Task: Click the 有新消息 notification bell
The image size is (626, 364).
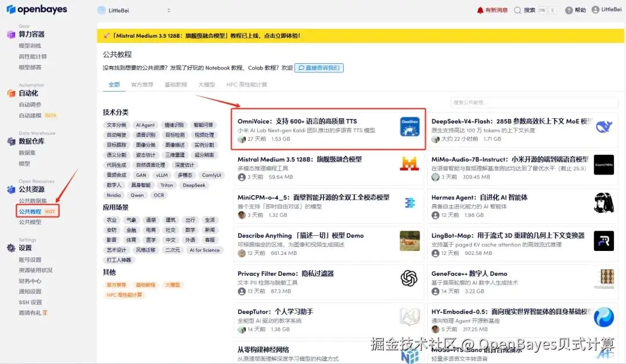Action: tap(481, 10)
